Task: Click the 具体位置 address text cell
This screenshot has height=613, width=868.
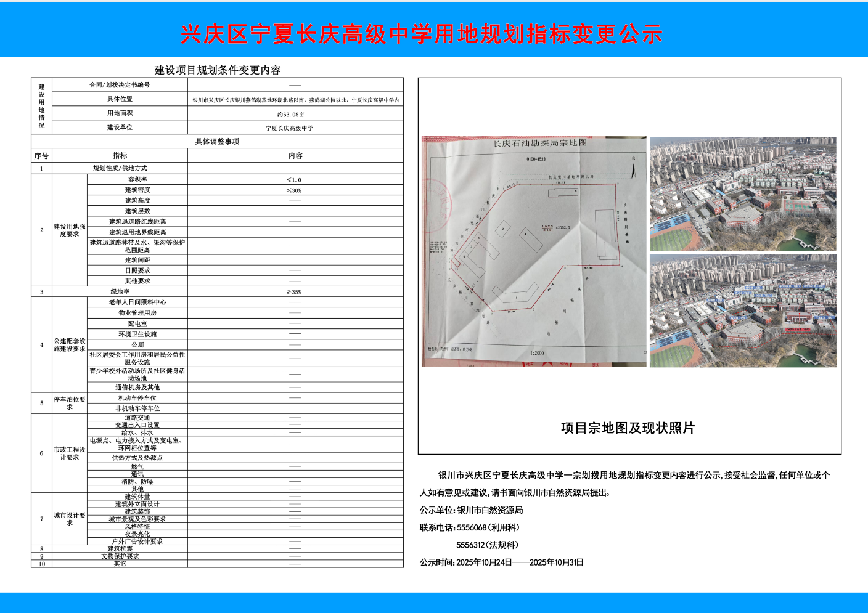Action: point(295,100)
